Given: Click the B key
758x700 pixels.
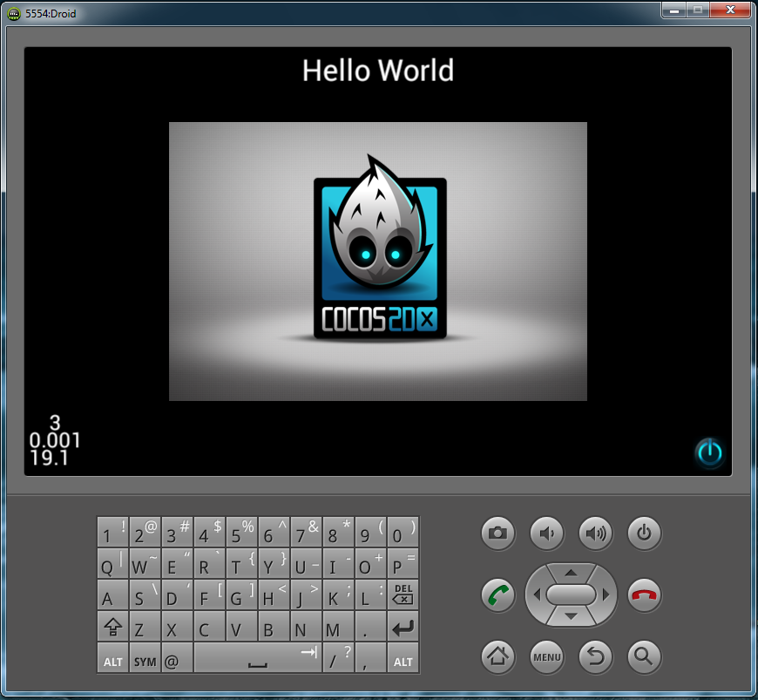Looking at the screenshot, I should click(x=274, y=626).
